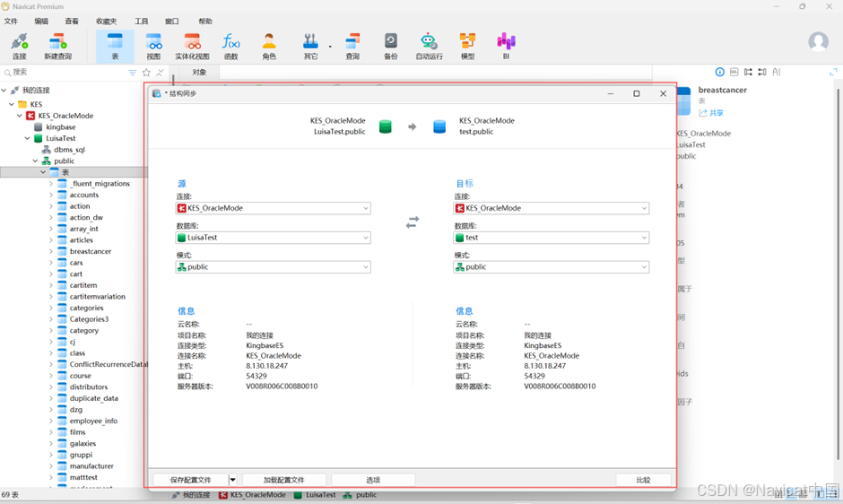The width and height of the screenshot is (843, 504).
Task: Expand the right info panel icon
Action: (x=833, y=72)
